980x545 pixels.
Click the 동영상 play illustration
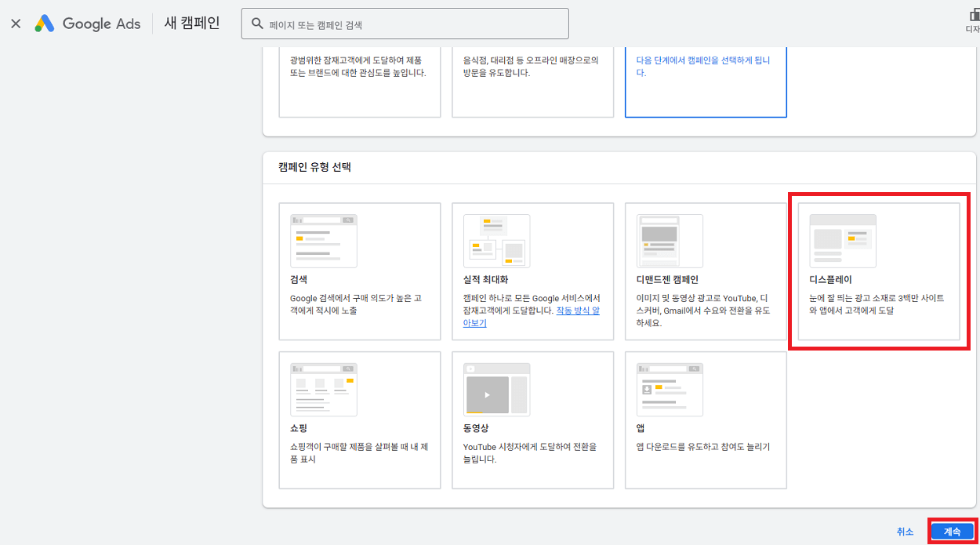point(496,389)
